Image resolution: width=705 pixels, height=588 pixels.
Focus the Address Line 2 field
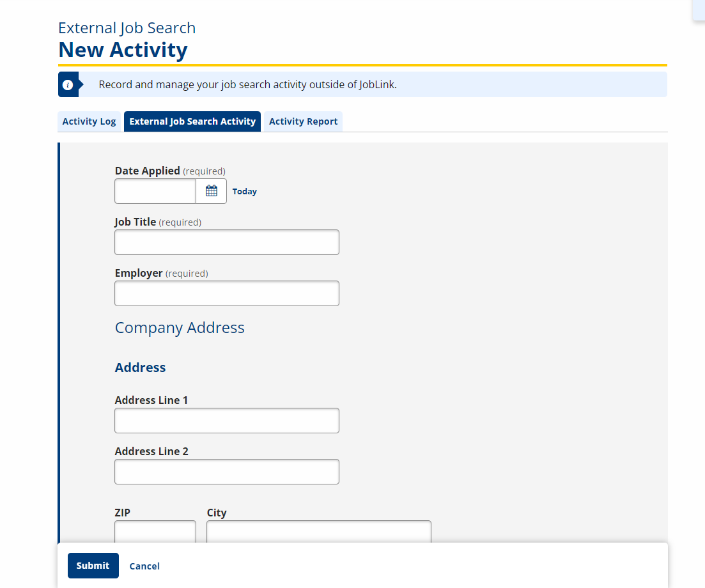coord(227,472)
